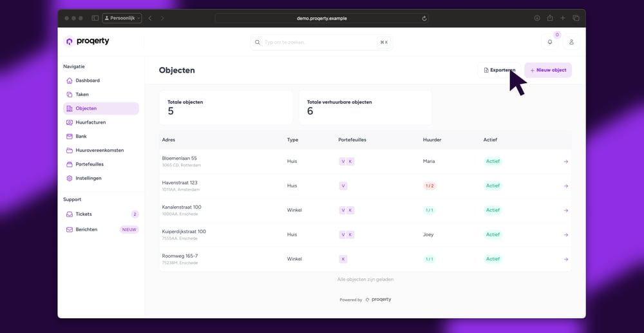This screenshot has height=333, width=644.
Task: Click the 1/2 huurder badge
Action: [429, 186]
